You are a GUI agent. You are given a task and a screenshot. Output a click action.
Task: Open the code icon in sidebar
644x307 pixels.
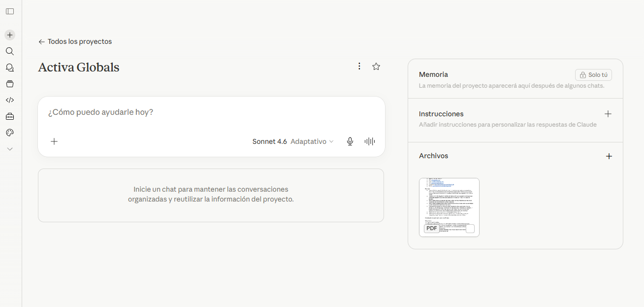point(10,100)
